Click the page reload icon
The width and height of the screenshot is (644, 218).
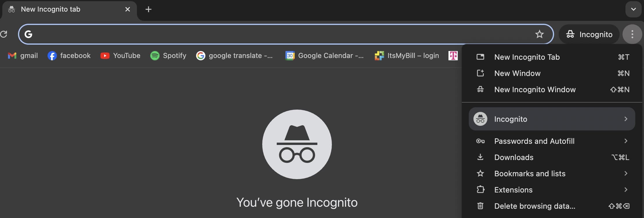tap(4, 34)
